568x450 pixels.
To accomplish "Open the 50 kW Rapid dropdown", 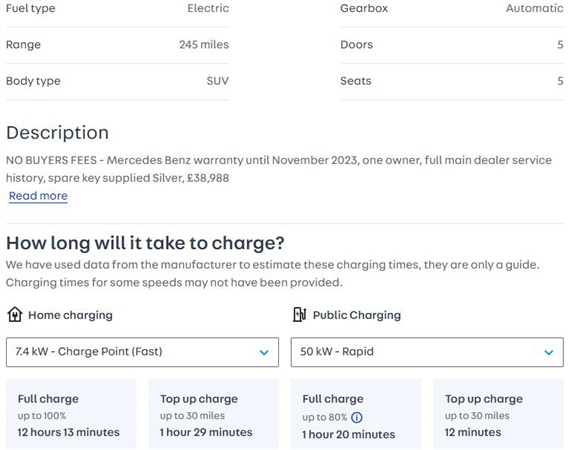I will pos(427,352).
